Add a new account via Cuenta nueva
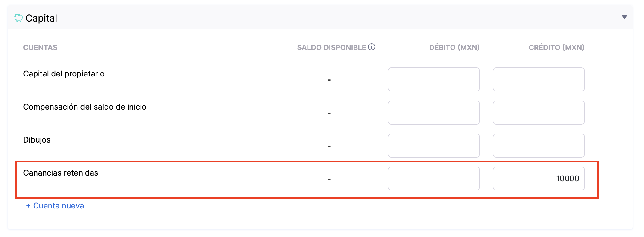This screenshot has width=644, height=237. [x=55, y=206]
